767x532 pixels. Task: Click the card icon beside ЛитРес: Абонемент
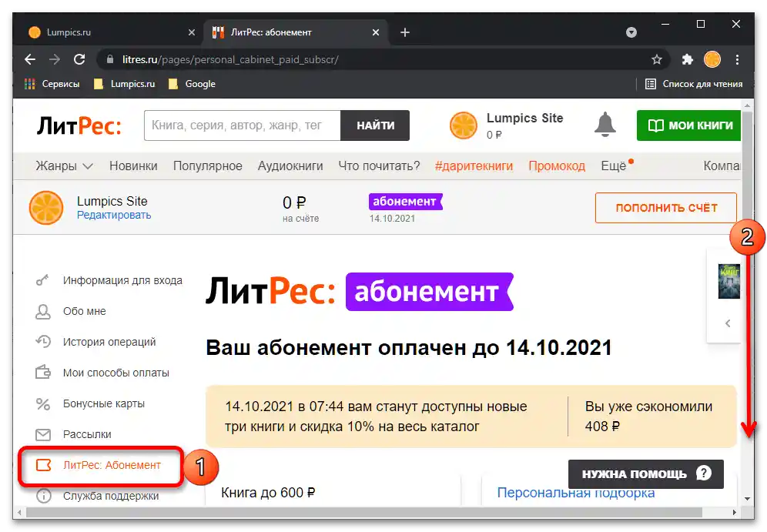pos(44,465)
